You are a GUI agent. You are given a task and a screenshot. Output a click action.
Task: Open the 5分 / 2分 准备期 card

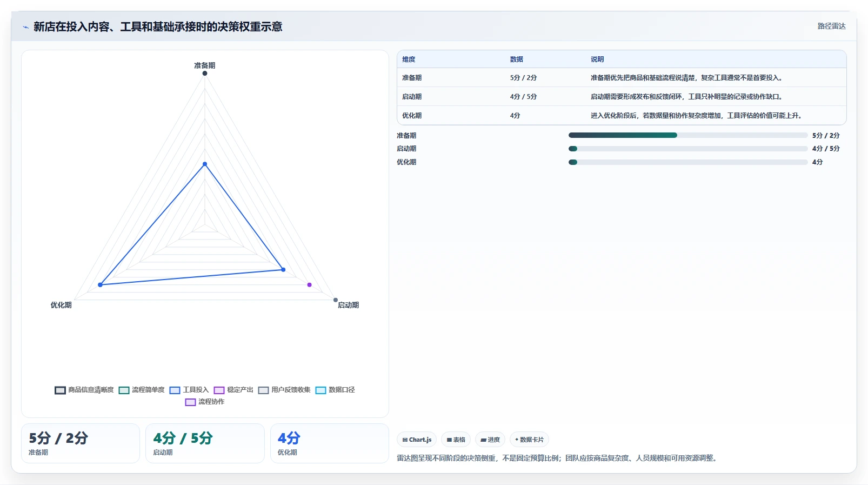[x=81, y=443]
